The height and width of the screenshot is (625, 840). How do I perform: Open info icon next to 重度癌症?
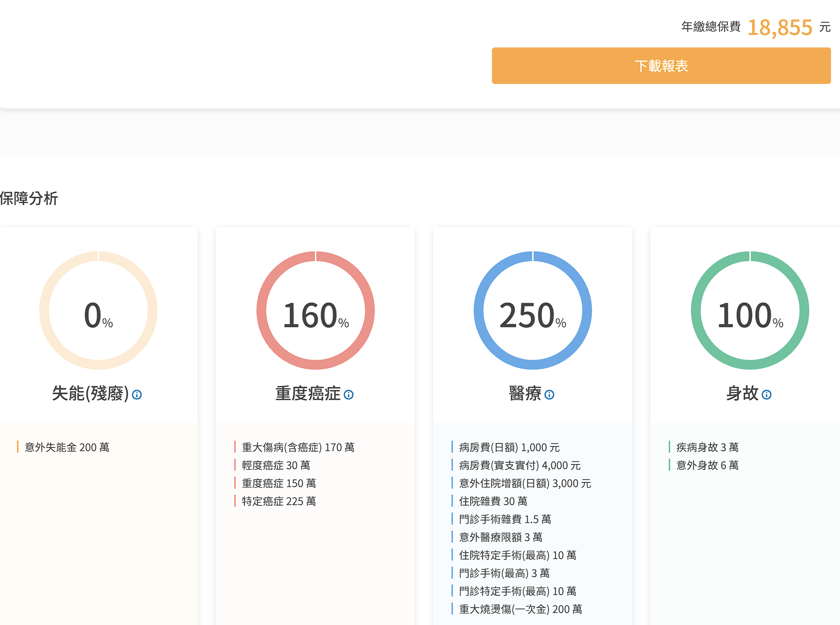tap(349, 395)
